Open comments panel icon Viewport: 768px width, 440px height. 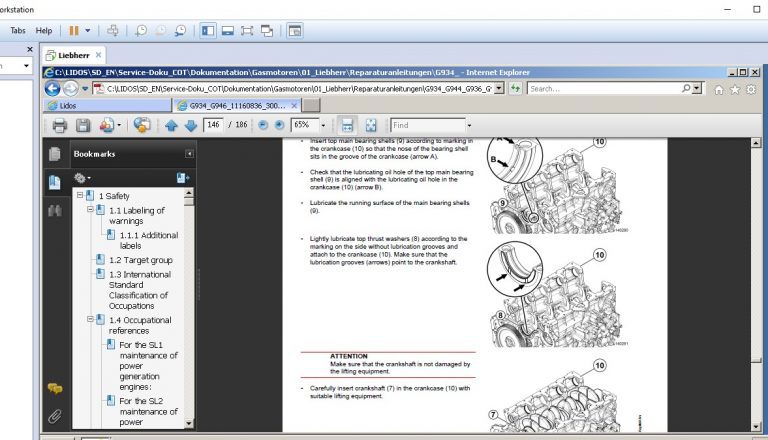[55, 389]
